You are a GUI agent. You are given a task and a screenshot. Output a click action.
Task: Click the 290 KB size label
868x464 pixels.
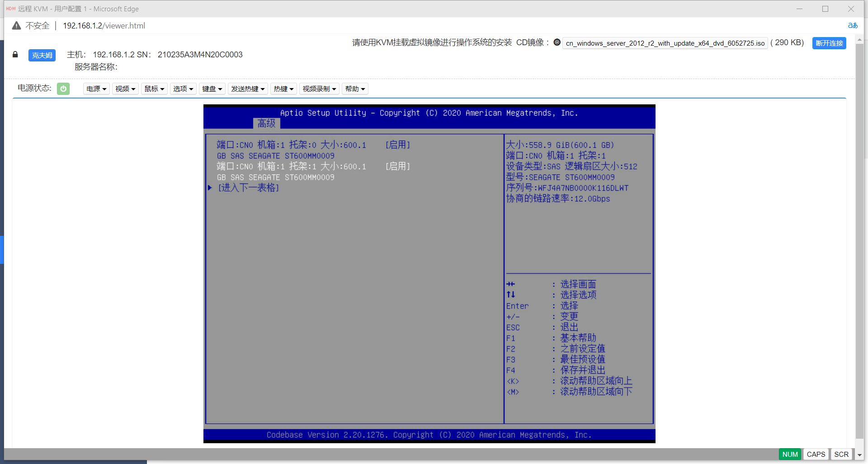[x=787, y=42]
